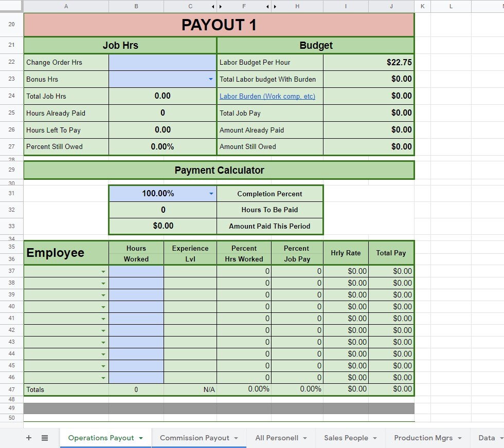
Task: Switch to the Data tab
Action: (x=485, y=438)
